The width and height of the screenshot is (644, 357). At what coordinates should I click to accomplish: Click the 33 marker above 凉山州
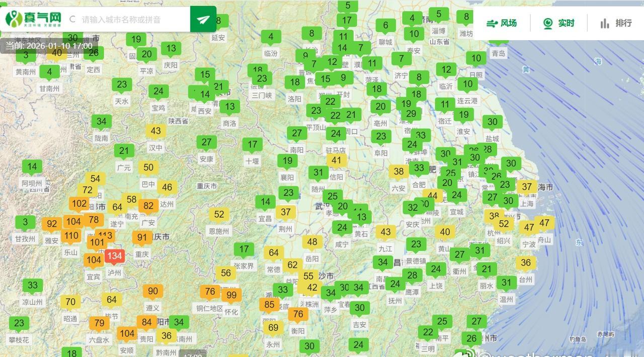[x=33, y=286]
